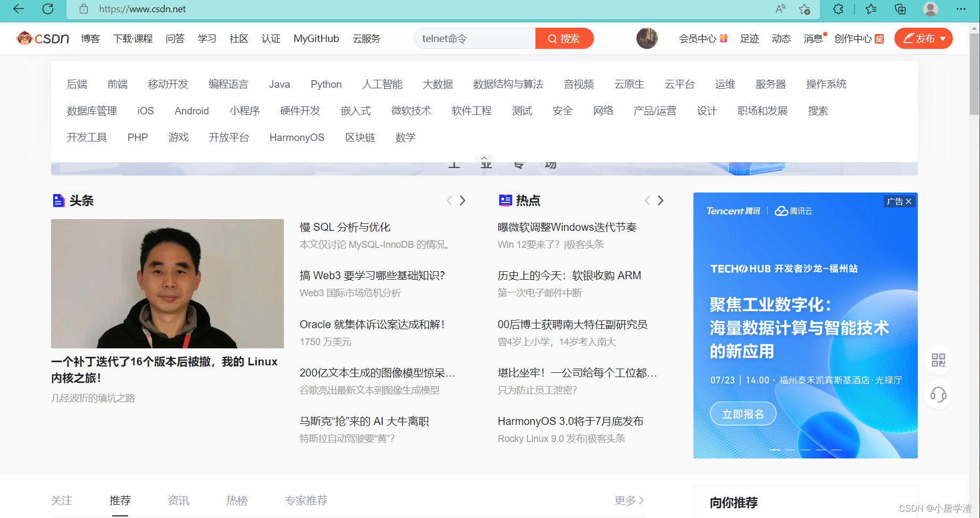This screenshot has height=518, width=980.
Task: Click the 搜索 search button
Action: pos(564,38)
